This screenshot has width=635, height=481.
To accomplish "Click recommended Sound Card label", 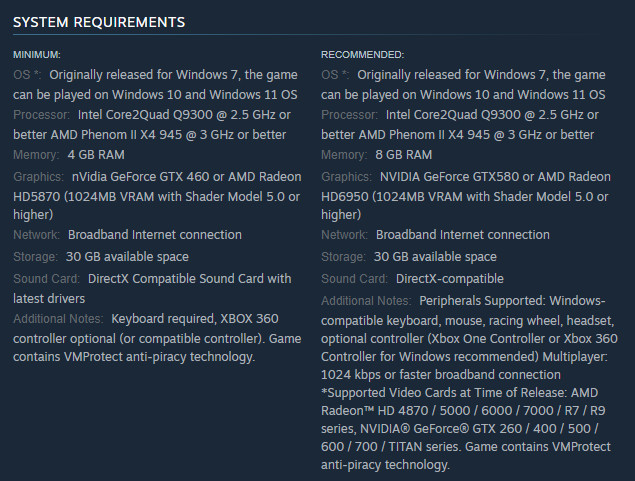I will tap(354, 279).
